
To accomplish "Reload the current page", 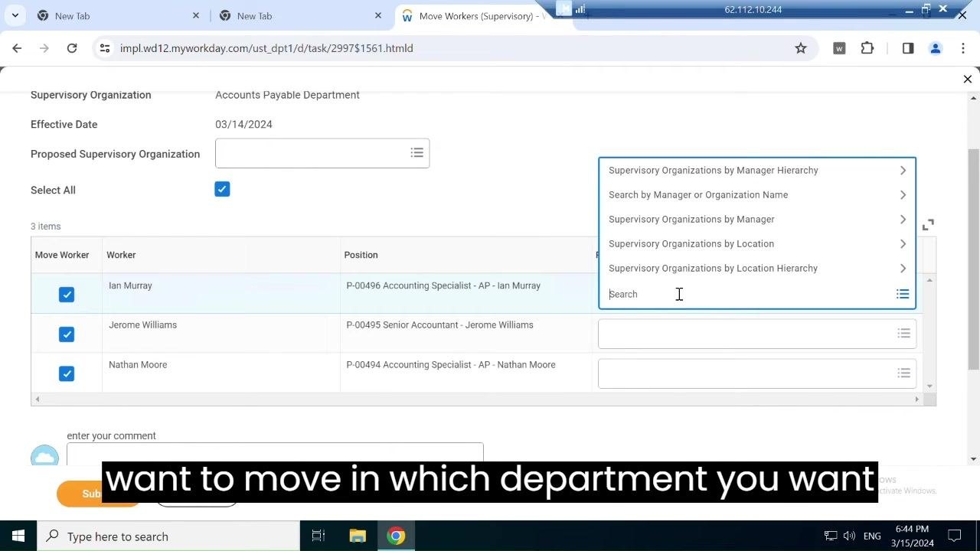I will [x=72, y=48].
